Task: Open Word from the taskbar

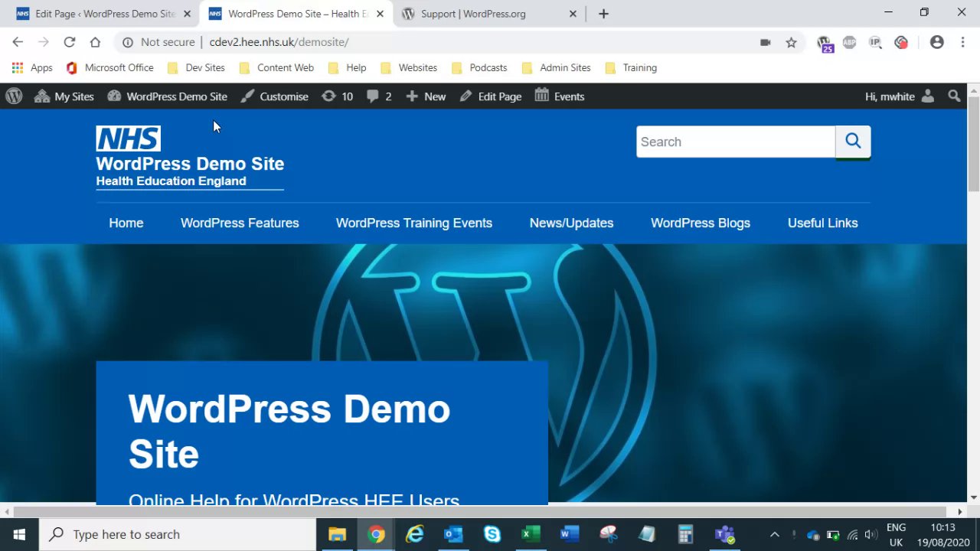Action: [570, 534]
